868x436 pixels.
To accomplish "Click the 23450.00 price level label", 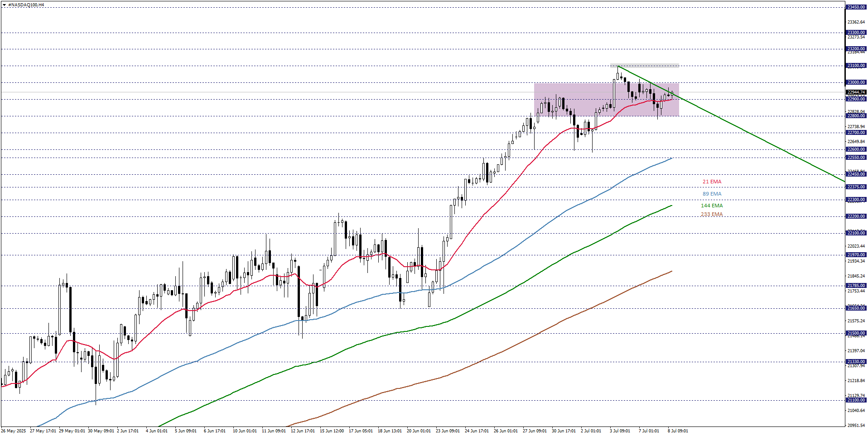I will tap(856, 7).
